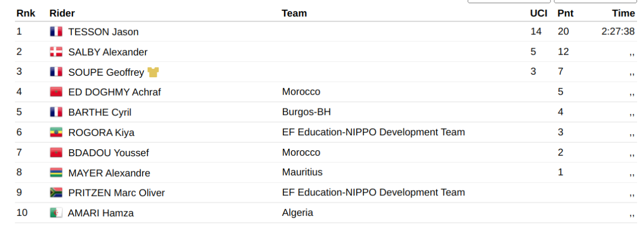Select the Algeria team link
The width and height of the screenshot is (644, 226).
pos(297,213)
